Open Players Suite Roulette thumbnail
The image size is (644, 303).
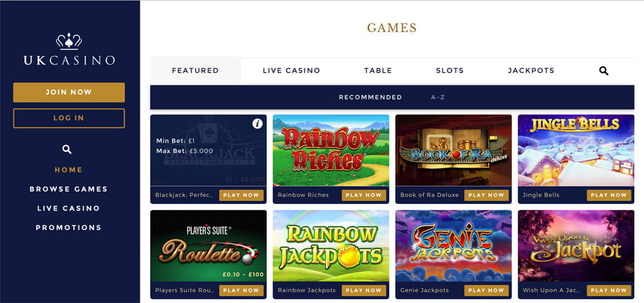pos(208,246)
